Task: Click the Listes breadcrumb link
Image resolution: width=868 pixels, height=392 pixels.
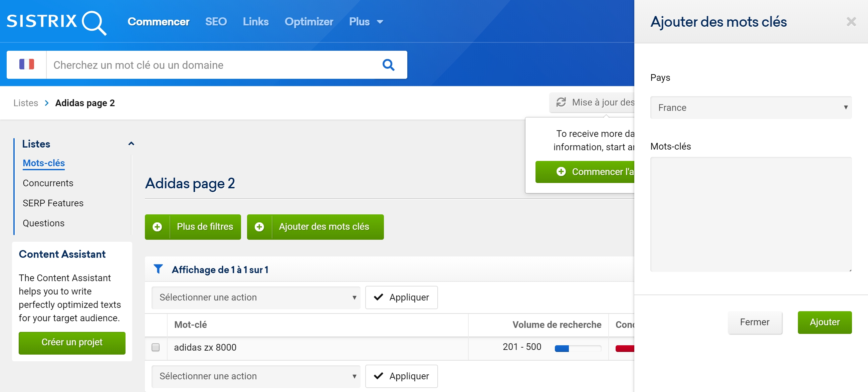Action: click(x=26, y=103)
